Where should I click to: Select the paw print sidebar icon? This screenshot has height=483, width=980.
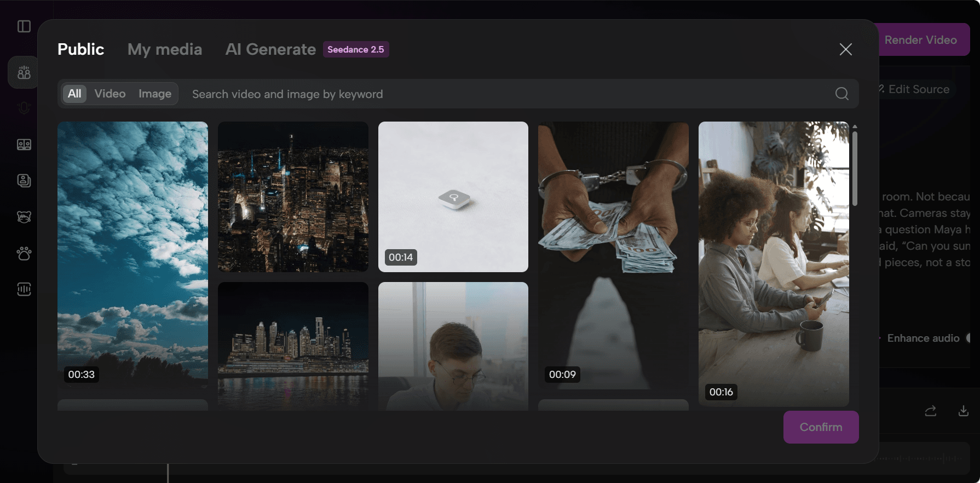click(x=24, y=253)
